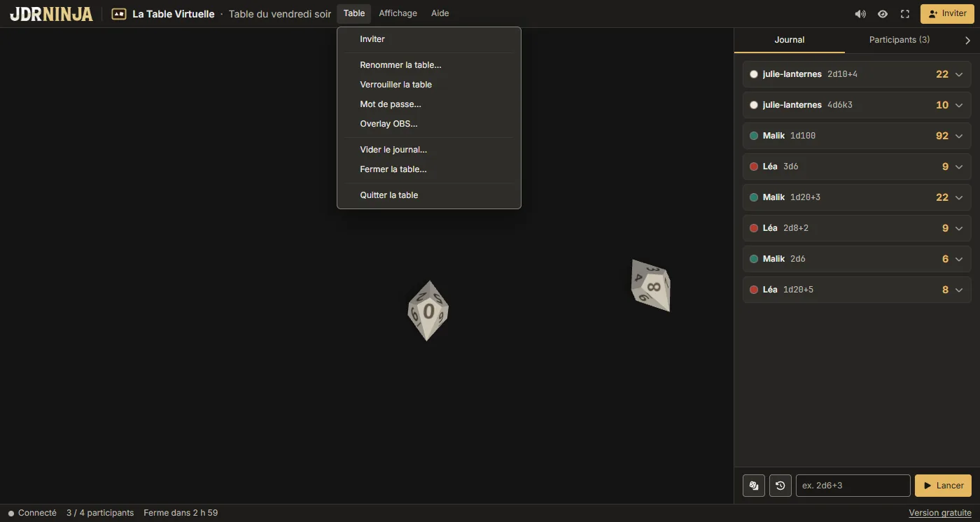This screenshot has height=522, width=980.
Task: Toggle Verrouiller la table menu option
Action: coord(429,85)
